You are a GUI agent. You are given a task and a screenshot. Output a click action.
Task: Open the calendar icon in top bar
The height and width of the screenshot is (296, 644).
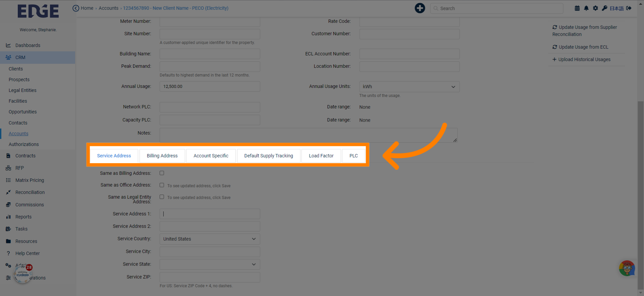click(577, 8)
